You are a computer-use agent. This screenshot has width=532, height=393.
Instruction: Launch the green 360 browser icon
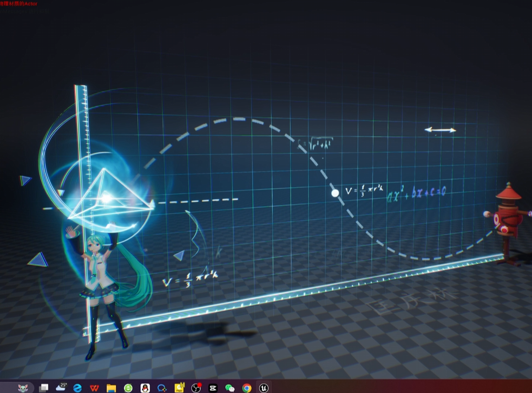coord(128,388)
